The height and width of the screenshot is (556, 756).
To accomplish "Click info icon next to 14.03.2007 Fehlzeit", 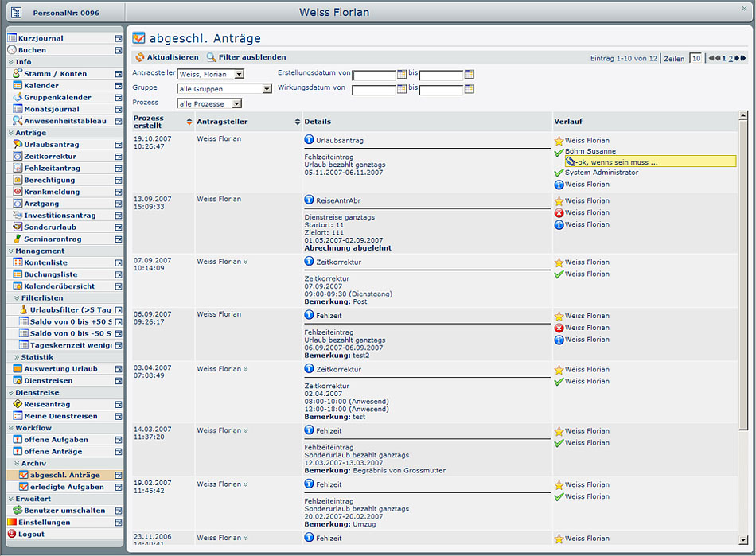I will [x=309, y=430].
